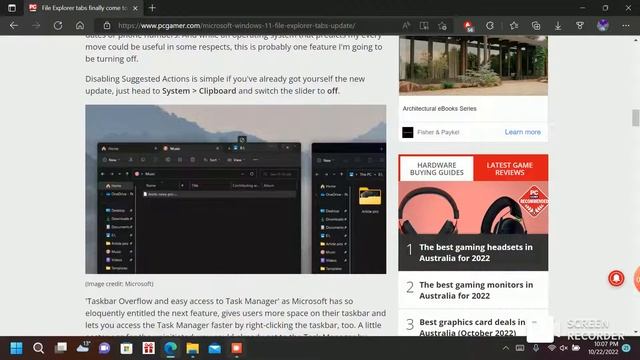
Task: Open File Explorer from the taskbar
Action: [x=193, y=348]
